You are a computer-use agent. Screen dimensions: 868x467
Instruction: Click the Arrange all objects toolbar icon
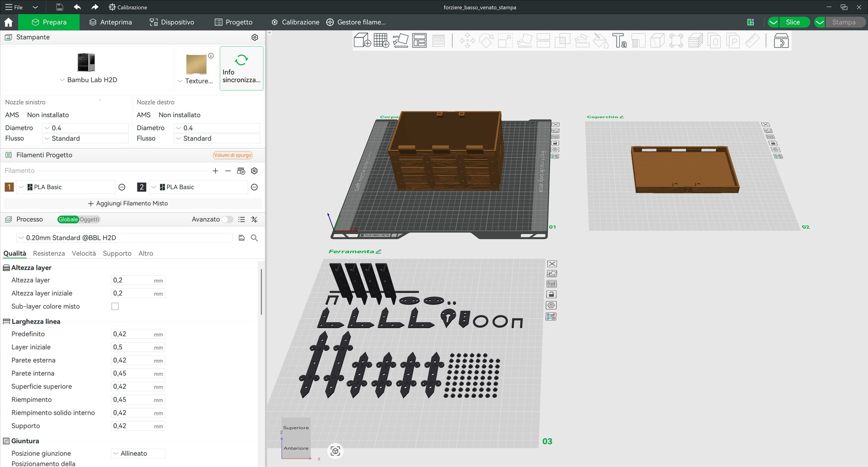click(419, 40)
